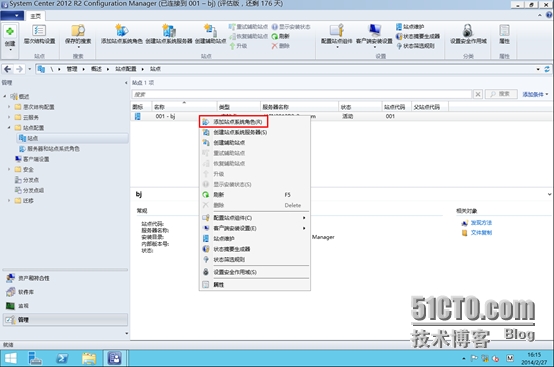Select Servers and Site System Roles node
The image size is (554, 367).
(49, 149)
